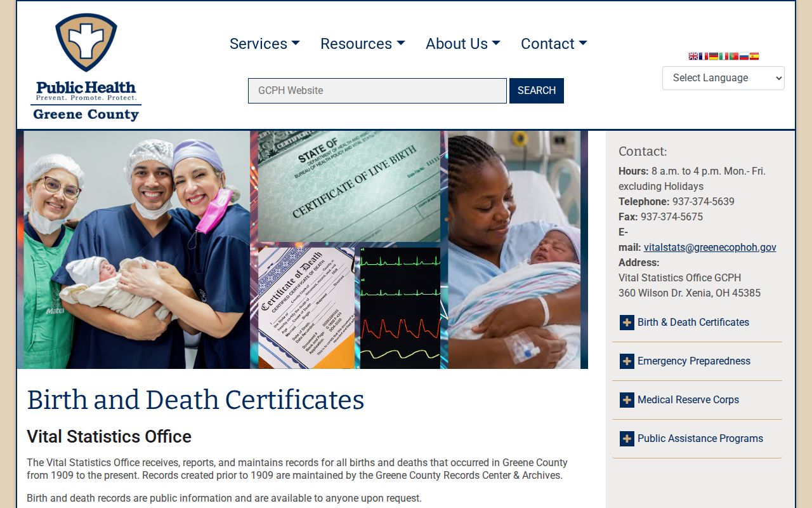Open the Services dropdown menu
The width and height of the screenshot is (812, 508).
[265, 44]
